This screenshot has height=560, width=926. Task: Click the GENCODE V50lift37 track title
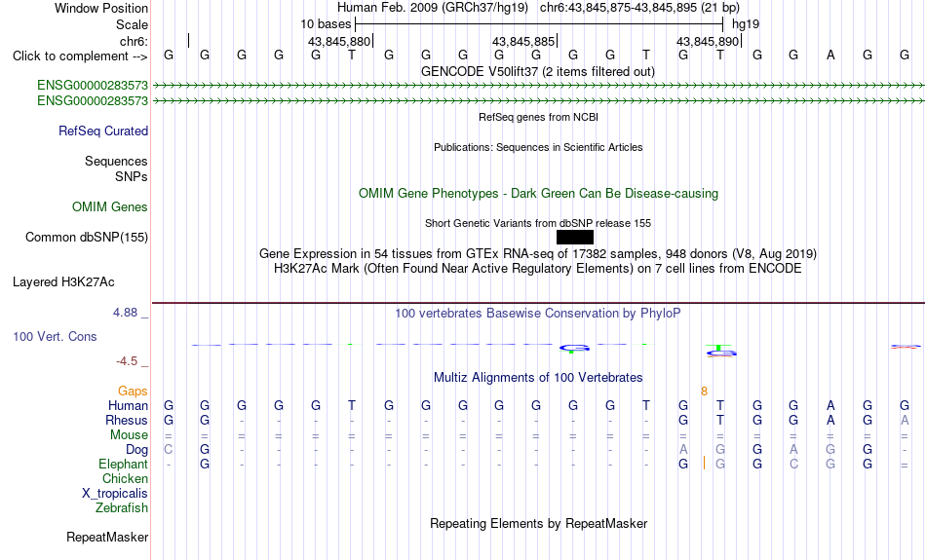(538, 71)
